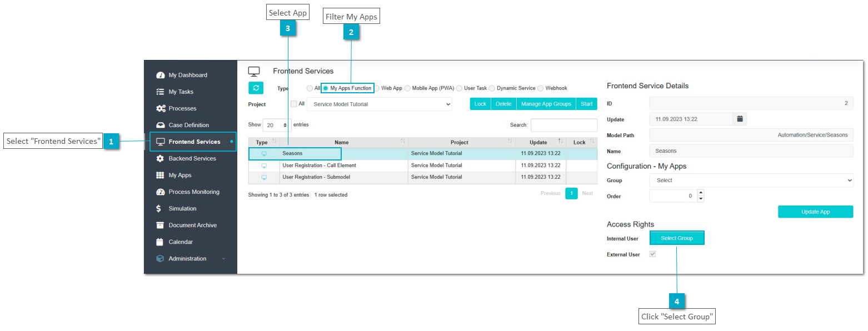Click the Update App button

click(815, 212)
